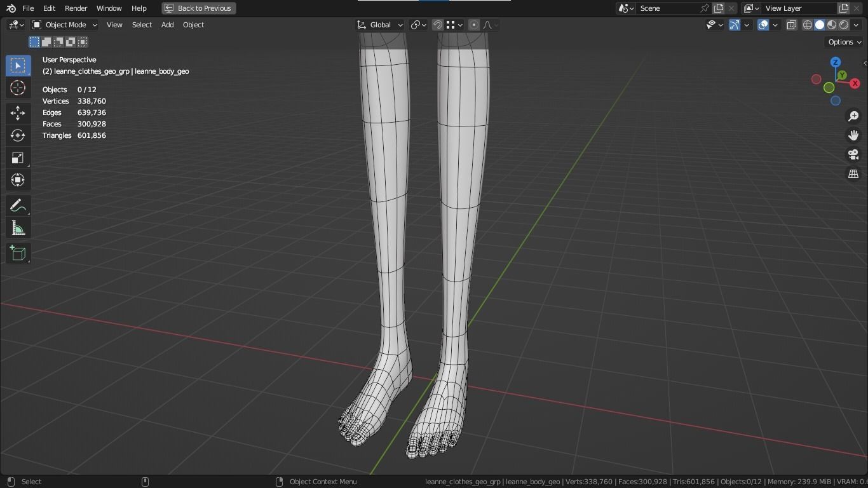The height and width of the screenshot is (488, 868).
Task: Switch to Solid viewport shading
Action: click(x=820, y=25)
